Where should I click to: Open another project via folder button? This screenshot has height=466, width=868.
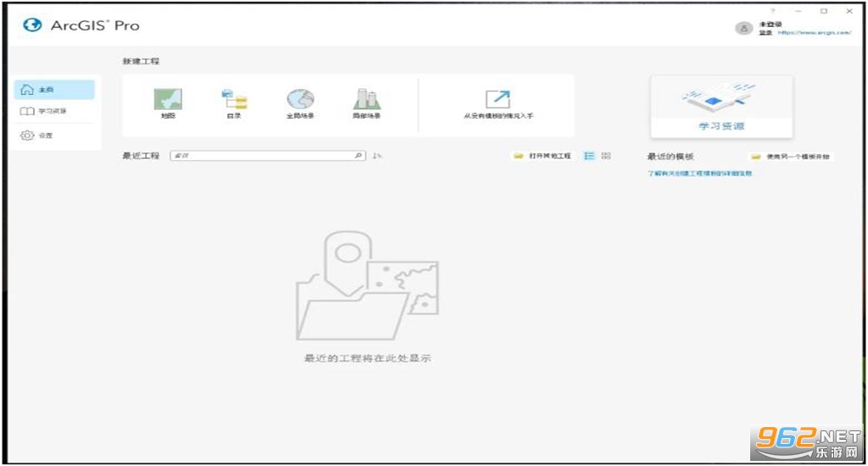pos(542,156)
